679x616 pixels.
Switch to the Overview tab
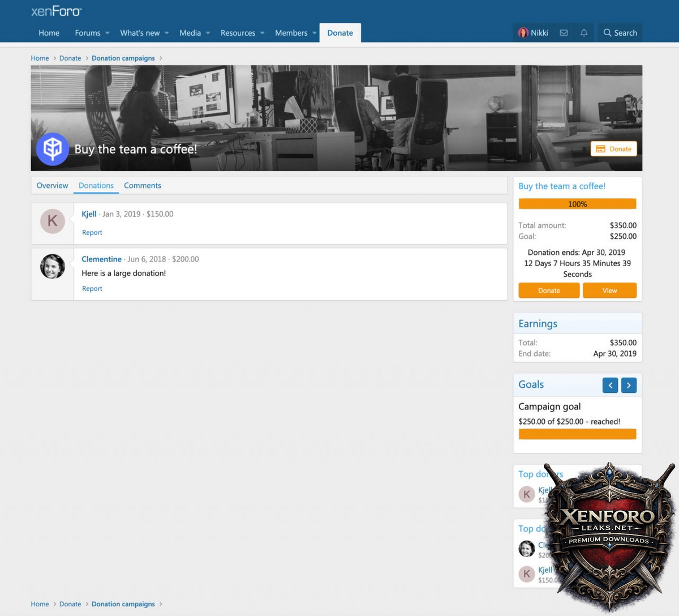pyautogui.click(x=52, y=186)
